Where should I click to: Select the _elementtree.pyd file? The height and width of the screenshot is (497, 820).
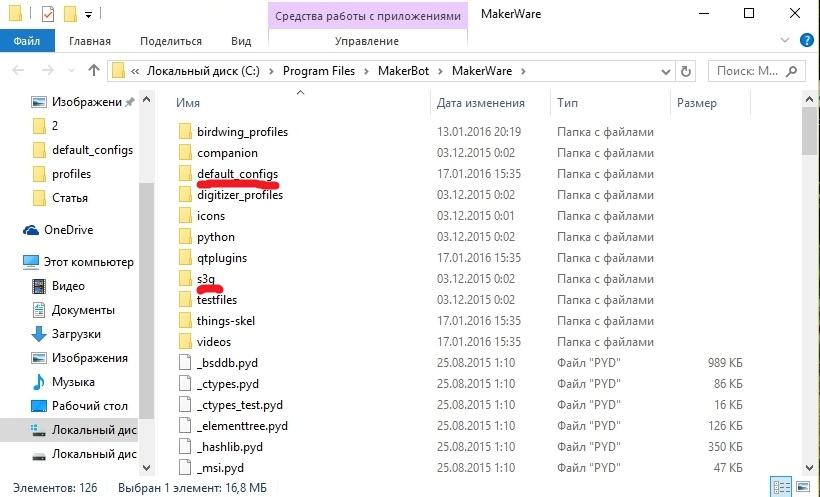click(242, 425)
